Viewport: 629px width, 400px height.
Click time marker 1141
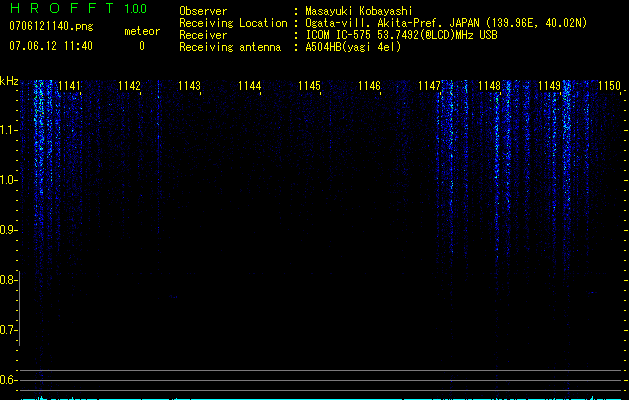69,86
